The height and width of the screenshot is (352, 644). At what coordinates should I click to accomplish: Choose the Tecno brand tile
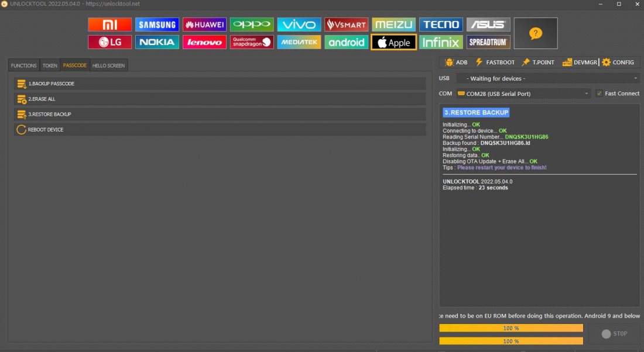(x=441, y=25)
